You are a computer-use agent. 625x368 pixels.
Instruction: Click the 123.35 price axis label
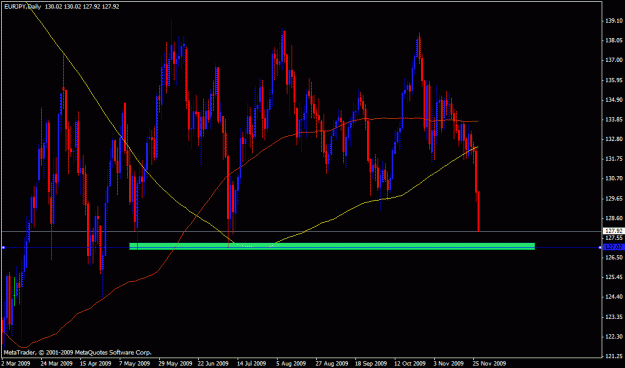click(x=614, y=317)
